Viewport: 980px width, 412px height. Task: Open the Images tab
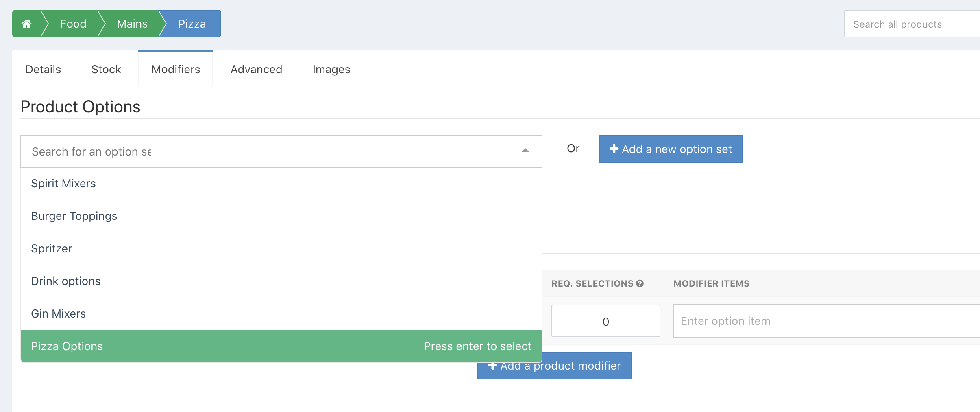331,69
